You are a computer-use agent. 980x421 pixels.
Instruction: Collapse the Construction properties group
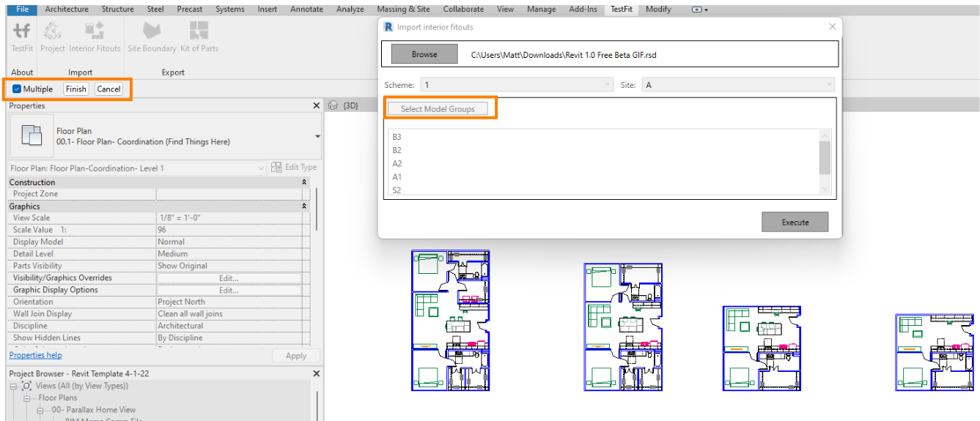304,182
